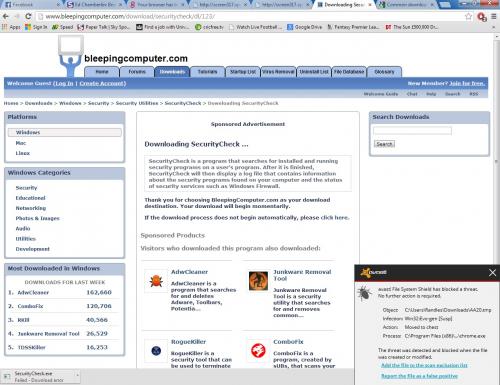
Task: Open the Apps bookmarks shortcut
Action: pyautogui.click(x=11, y=27)
